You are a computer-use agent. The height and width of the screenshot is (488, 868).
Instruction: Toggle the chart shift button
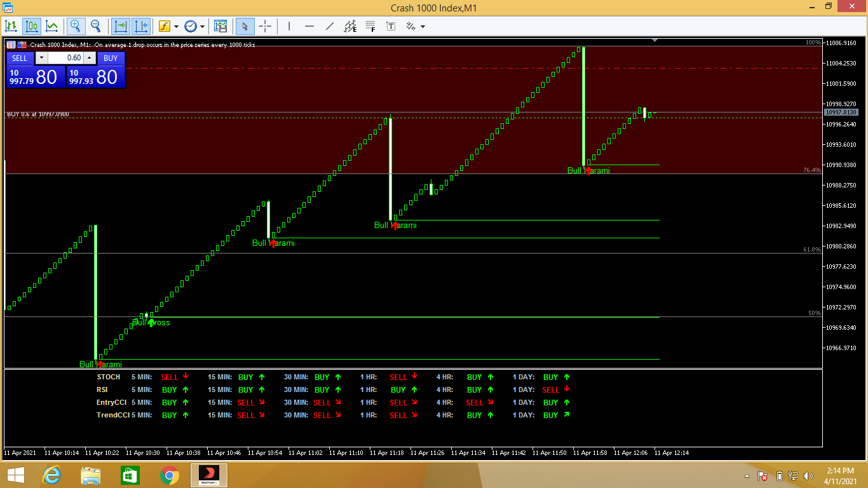pyautogui.click(x=141, y=26)
